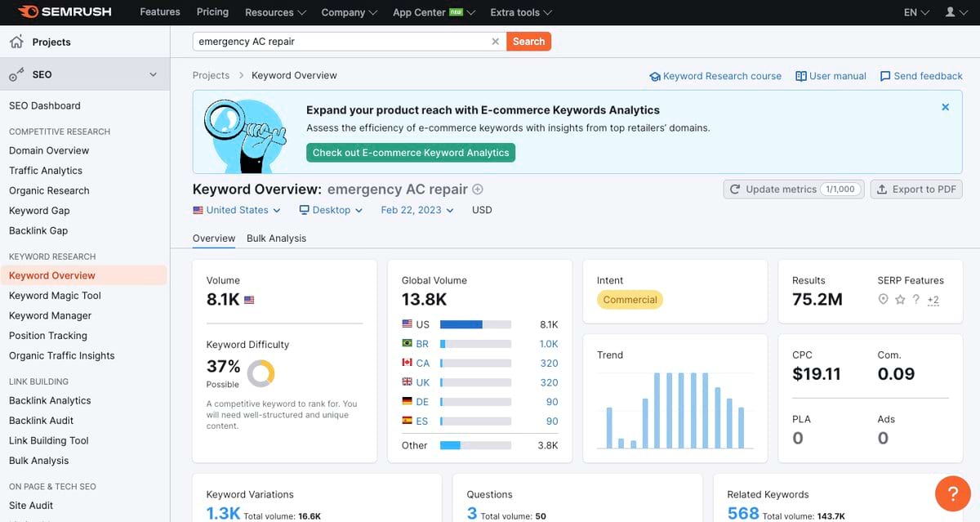Viewport: 980px width, 522px height.
Task: Open Link Building Tool
Action: pos(49,440)
